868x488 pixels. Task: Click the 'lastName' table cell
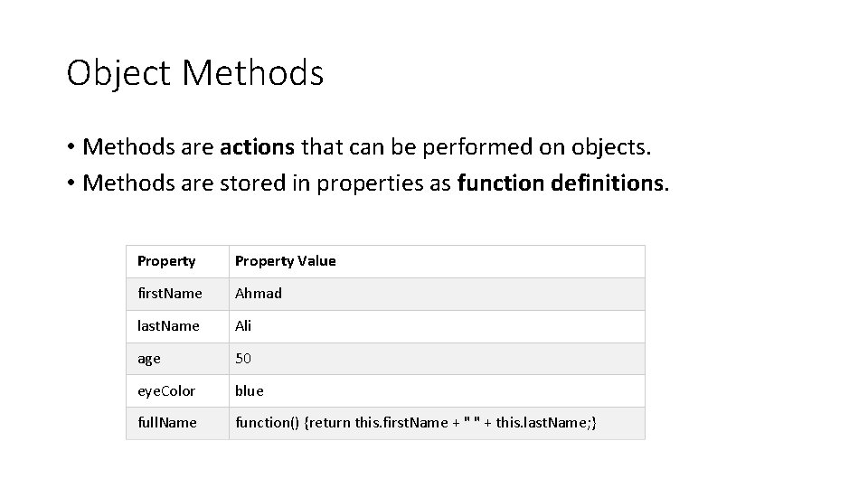point(178,326)
